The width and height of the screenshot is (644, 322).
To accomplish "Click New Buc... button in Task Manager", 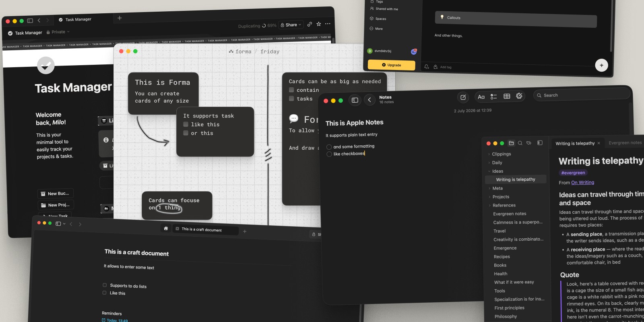I will point(56,194).
